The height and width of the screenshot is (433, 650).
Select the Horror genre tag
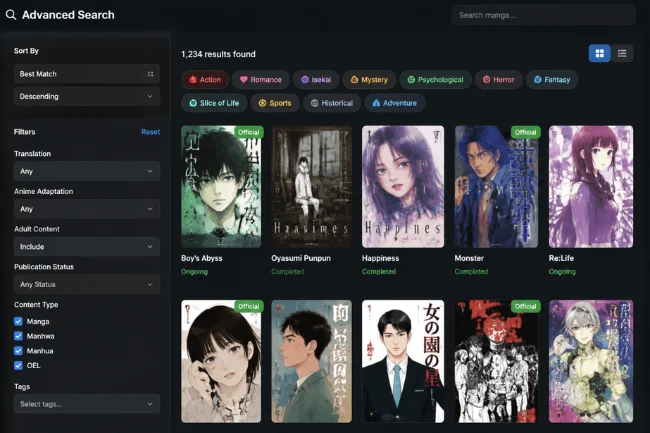tap(499, 80)
